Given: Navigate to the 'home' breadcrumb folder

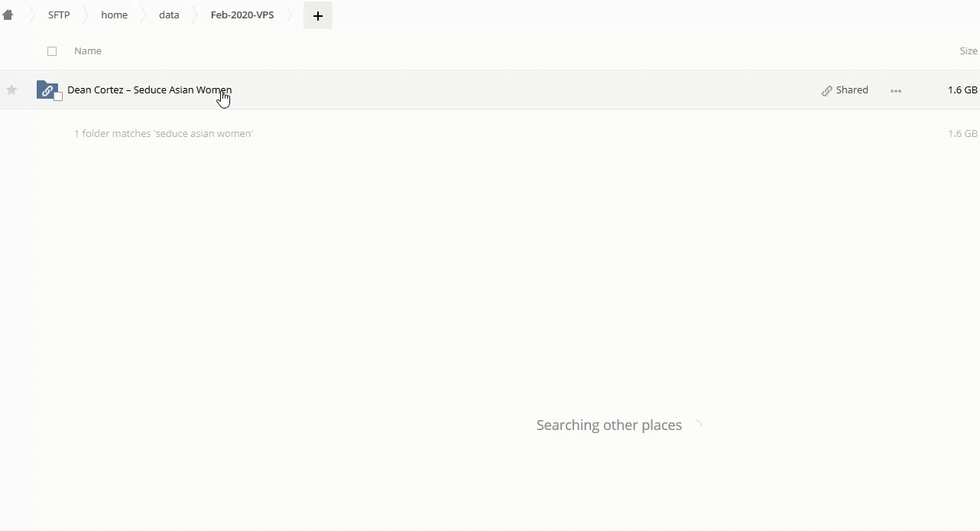Looking at the screenshot, I should click(114, 15).
